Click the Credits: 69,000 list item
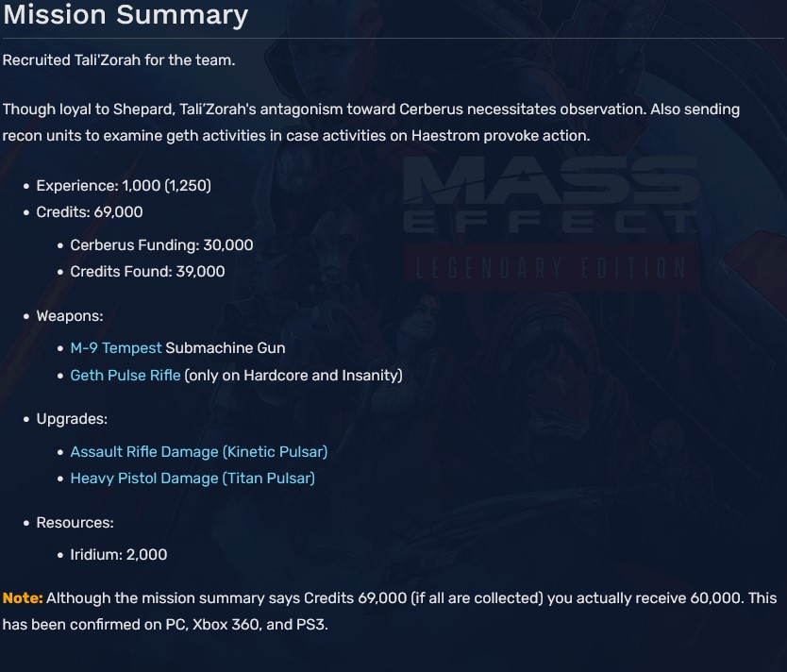Image resolution: width=787 pixels, height=672 pixels. point(90,212)
